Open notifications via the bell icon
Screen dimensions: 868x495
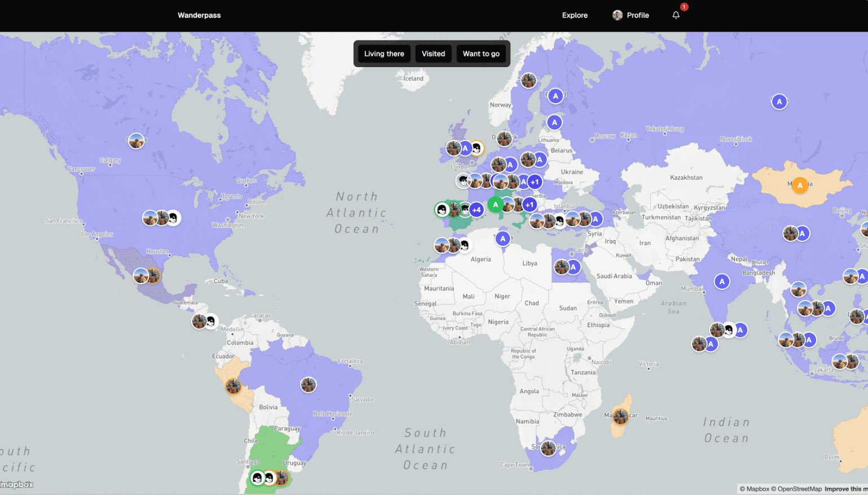coord(676,15)
